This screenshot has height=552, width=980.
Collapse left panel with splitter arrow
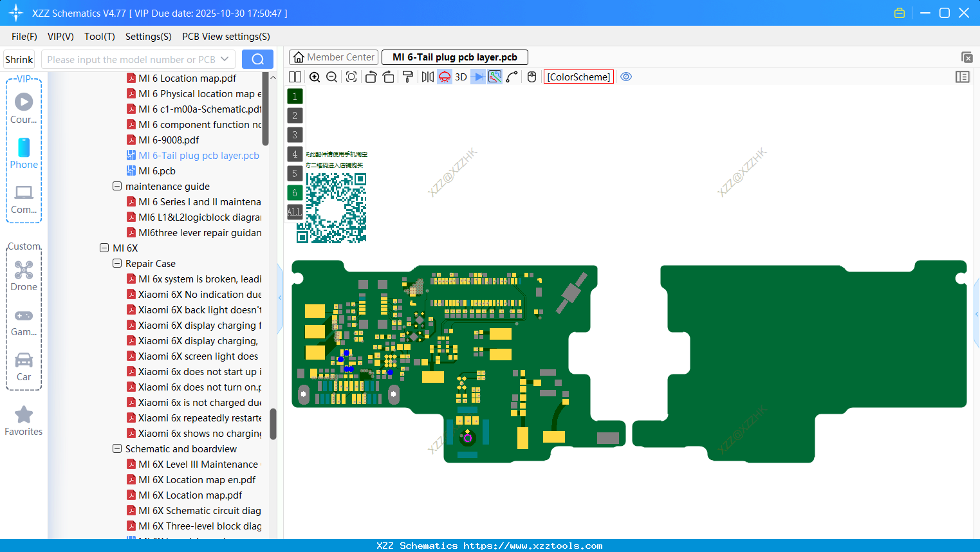tap(280, 298)
